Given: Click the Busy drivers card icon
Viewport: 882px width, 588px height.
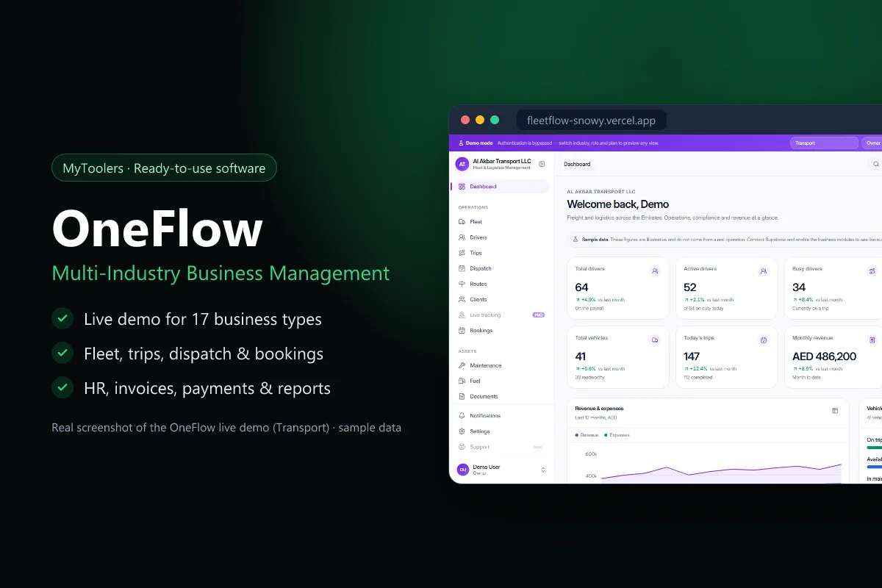Looking at the screenshot, I should (x=872, y=270).
